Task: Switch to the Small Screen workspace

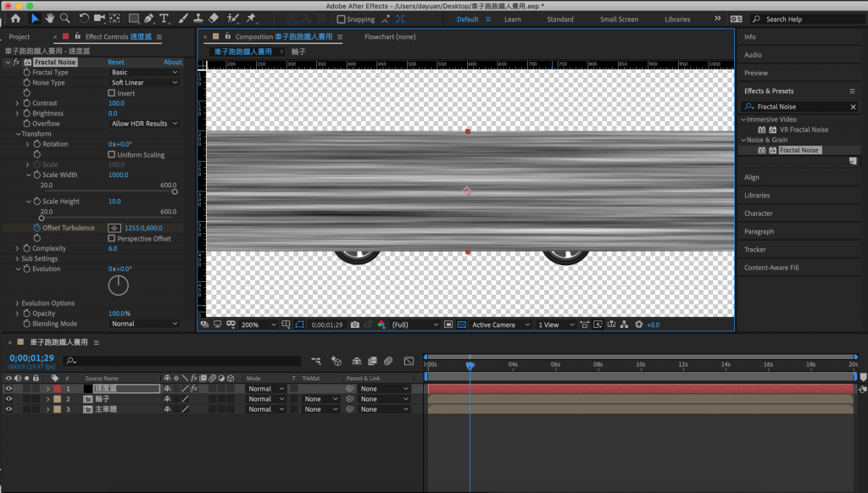Action: (x=619, y=19)
